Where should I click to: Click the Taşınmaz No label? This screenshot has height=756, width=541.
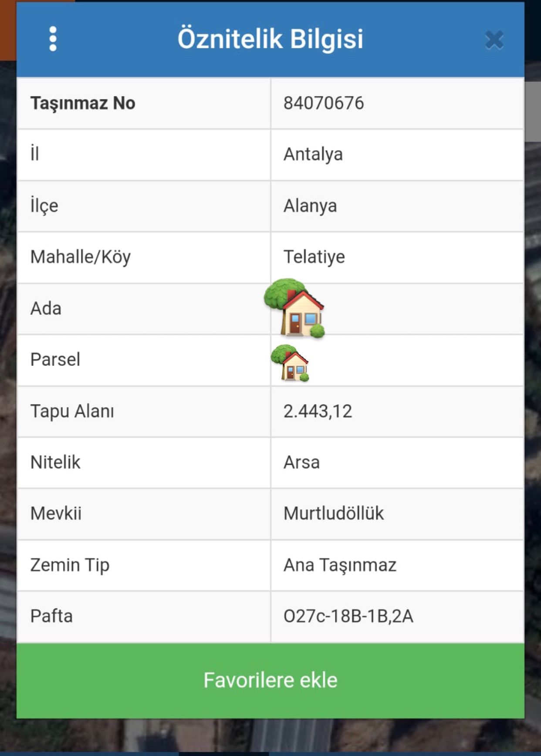coord(83,104)
